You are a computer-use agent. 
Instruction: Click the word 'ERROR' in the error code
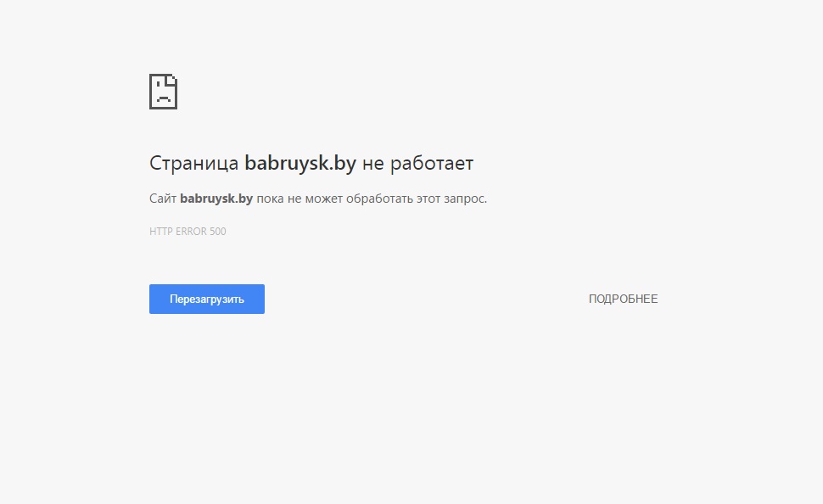[x=191, y=232]
